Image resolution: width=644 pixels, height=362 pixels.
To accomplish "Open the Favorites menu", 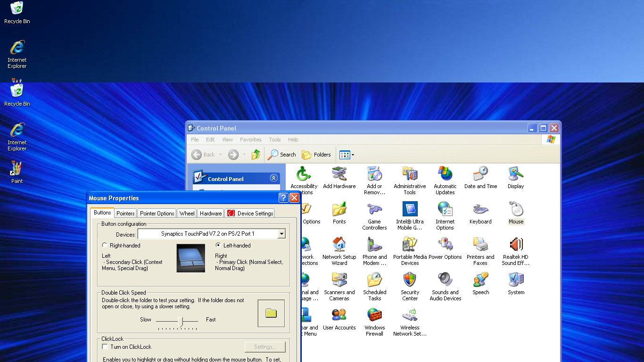I will pyautogui.click(x=250, y=140).
